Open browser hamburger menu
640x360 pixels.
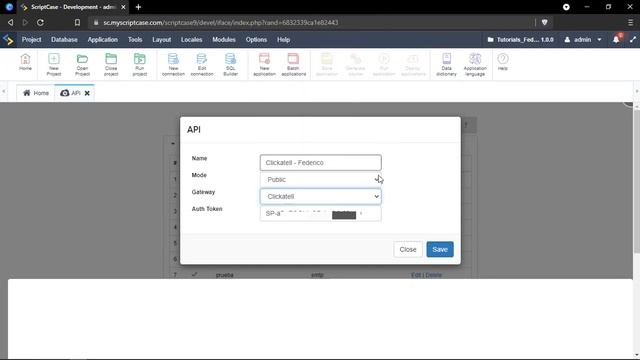tap(630, 22)
